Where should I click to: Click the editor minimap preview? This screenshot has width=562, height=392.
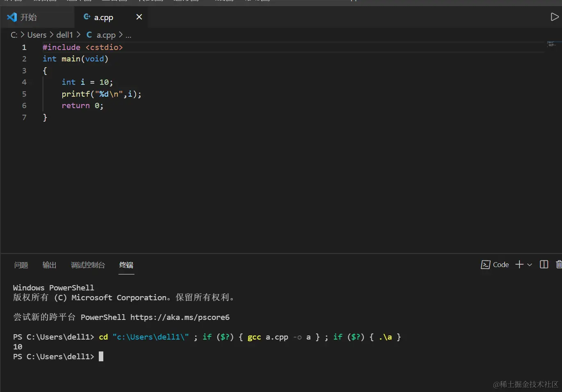pyautogui.click(x=551, y=44)
